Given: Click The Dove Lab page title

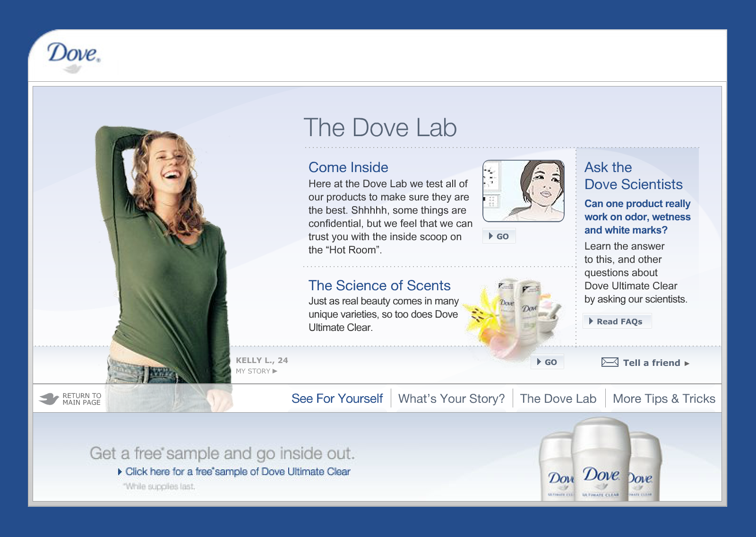Looking at the screenshot, I should [x=380, y=128].
